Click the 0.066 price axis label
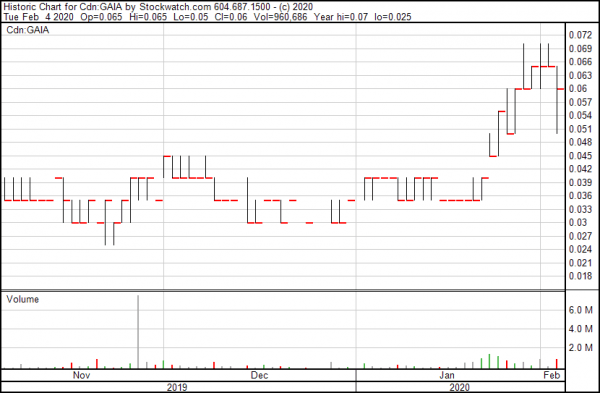The height and width of the screenshot is (393, 600). click(x=580, y=62)
